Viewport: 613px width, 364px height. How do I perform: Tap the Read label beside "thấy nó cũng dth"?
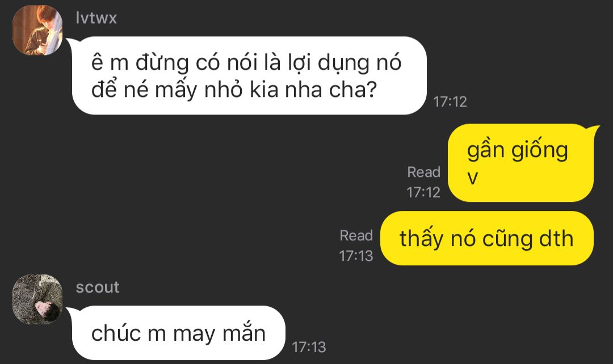tap(356, 235)
